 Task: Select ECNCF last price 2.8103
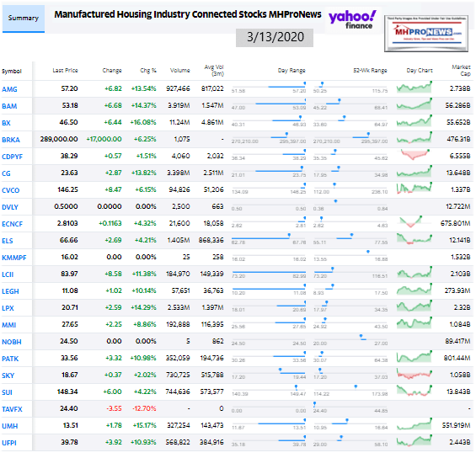pos(67,224)
